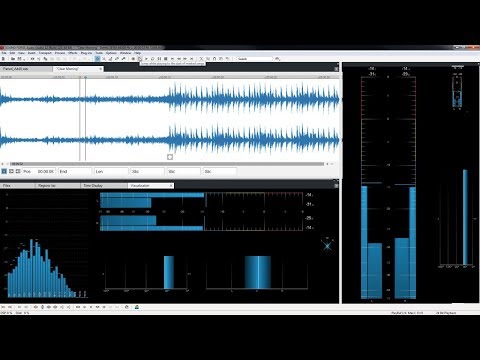Click the small square marker below the waveform
480x360 pixels.
170,157
